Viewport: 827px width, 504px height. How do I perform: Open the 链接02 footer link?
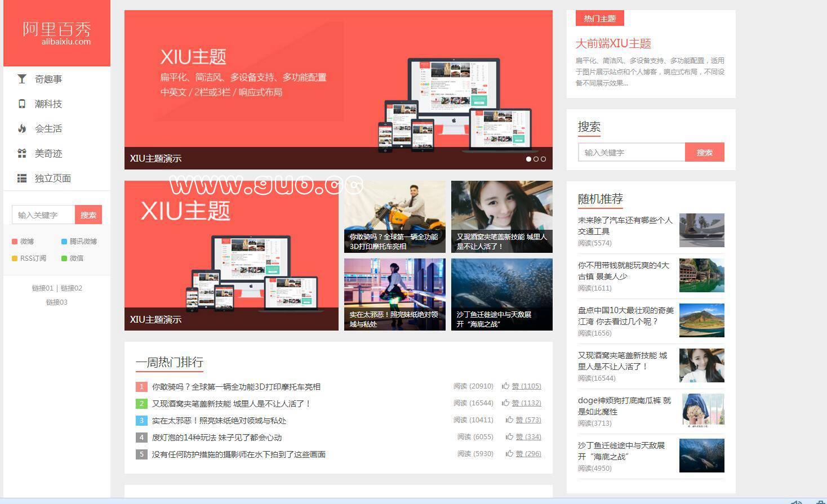tap(72, 288)
